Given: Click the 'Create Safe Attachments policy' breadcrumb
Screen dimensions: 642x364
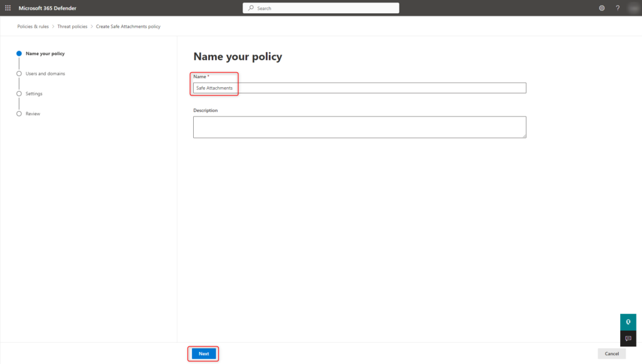Looking at the screenshot, I should pos(128,26).
